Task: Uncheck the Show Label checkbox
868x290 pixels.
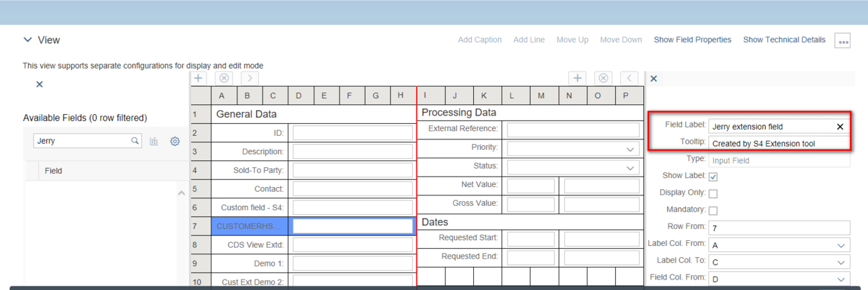Action: (713, 177)
